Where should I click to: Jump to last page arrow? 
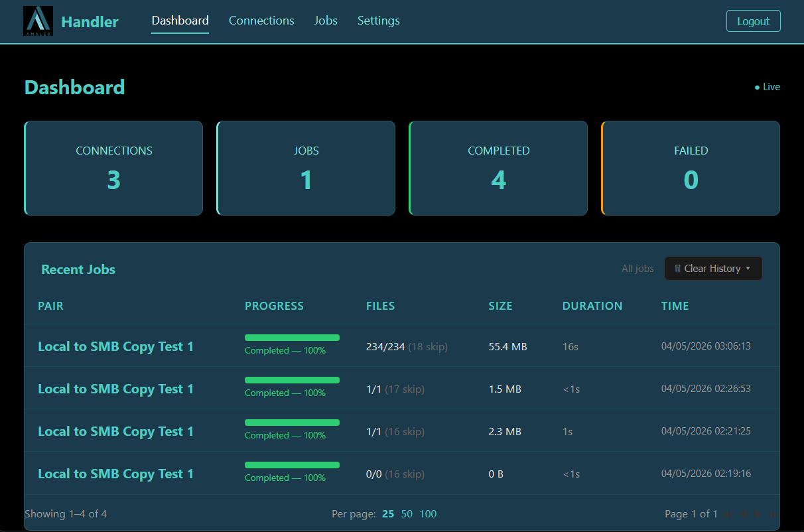[773, 514]
